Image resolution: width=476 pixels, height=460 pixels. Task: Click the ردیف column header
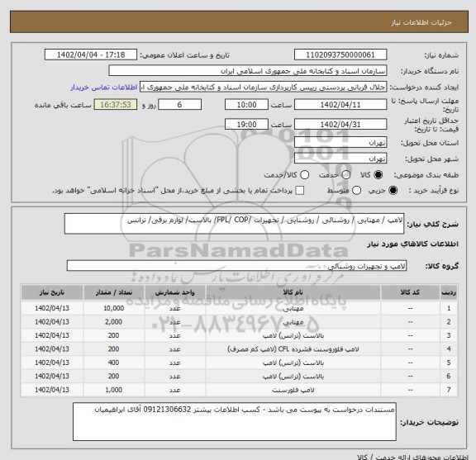click(x=449, y=292)
